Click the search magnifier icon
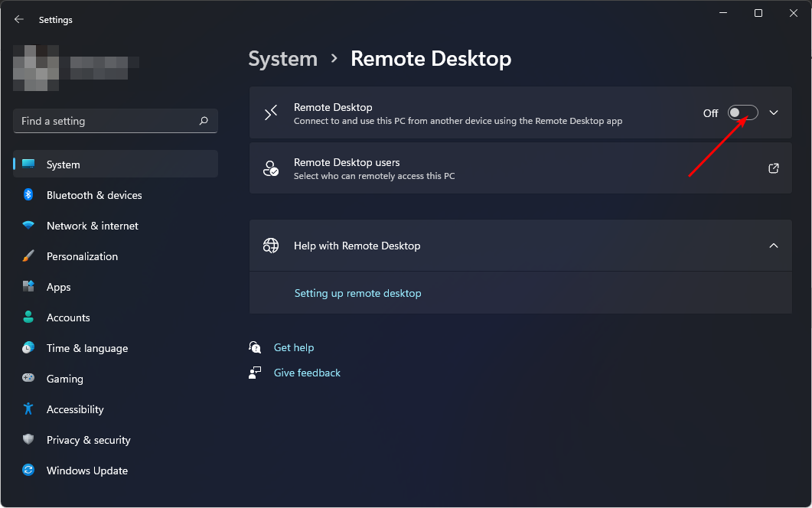This screenshot has height=508, width=812. coord(204,121)
